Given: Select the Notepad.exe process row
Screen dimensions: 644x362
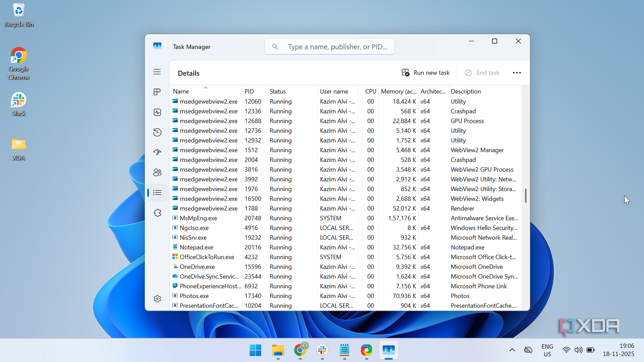Looking at the screenshot, I should point(345,247).
